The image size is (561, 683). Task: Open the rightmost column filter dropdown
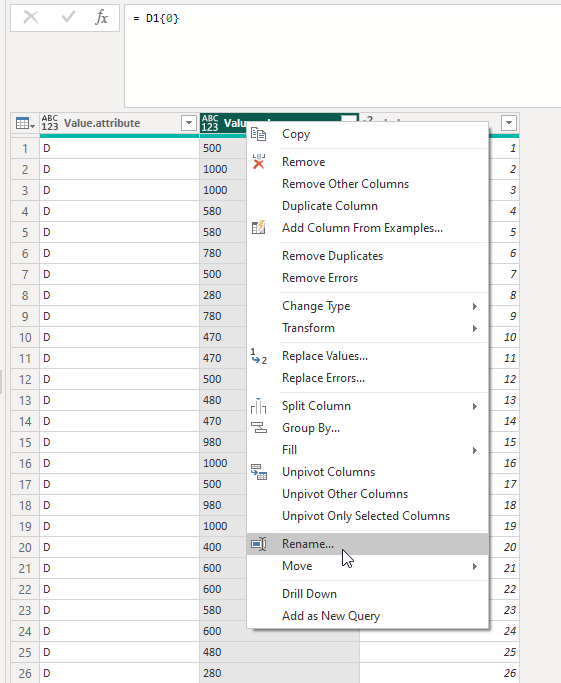click(509, 123)
